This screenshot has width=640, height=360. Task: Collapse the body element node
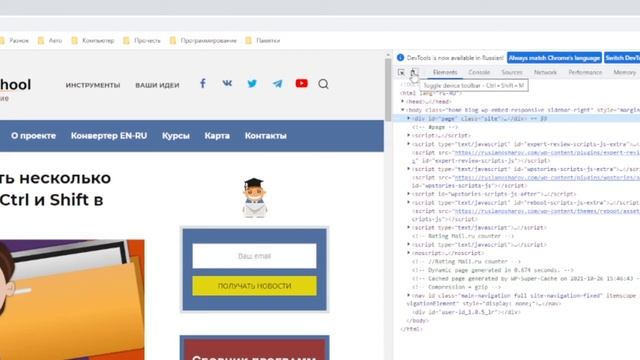tap(403, 110)
